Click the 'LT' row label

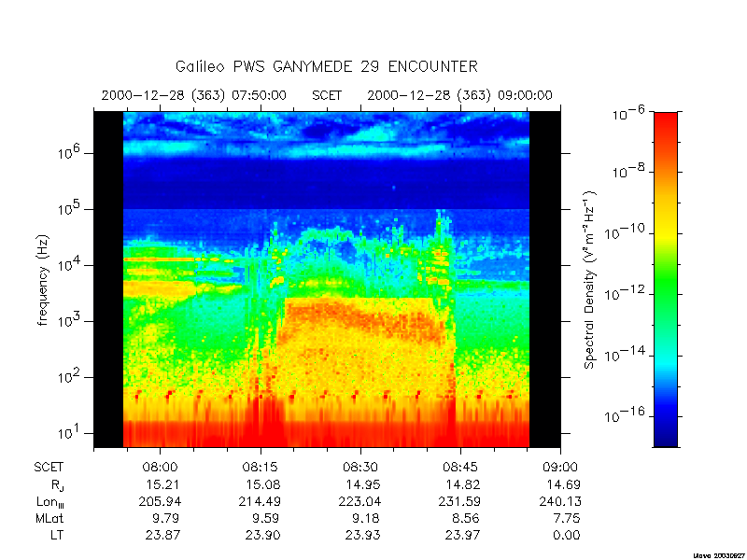[57, 535]
